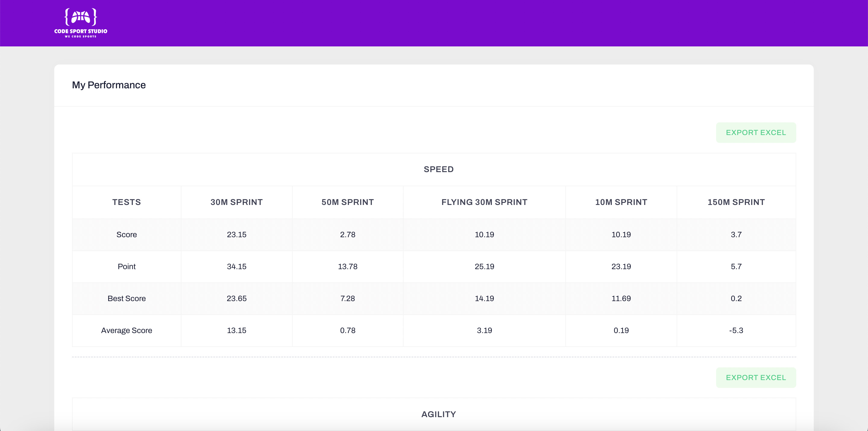Screen dimensions: 868x431
Task: Export the Speed table to Excel
Action: tap(756, 132)
